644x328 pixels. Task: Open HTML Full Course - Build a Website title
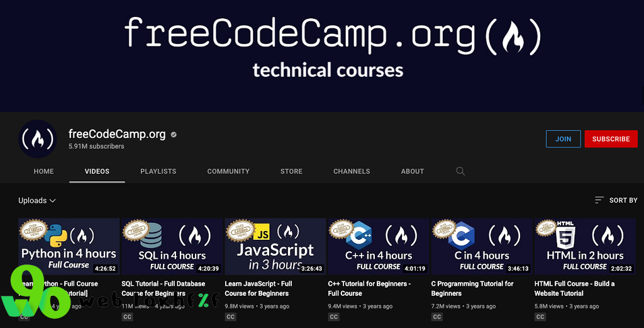point(575,288)
